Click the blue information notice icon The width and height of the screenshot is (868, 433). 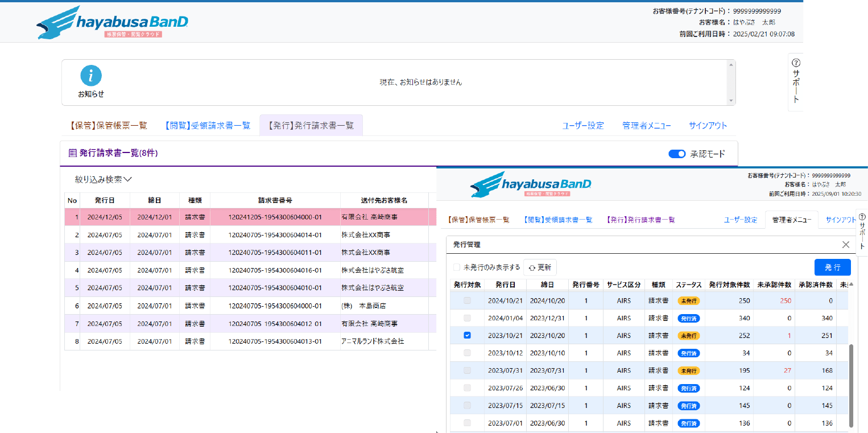click(x=91, y=76)
